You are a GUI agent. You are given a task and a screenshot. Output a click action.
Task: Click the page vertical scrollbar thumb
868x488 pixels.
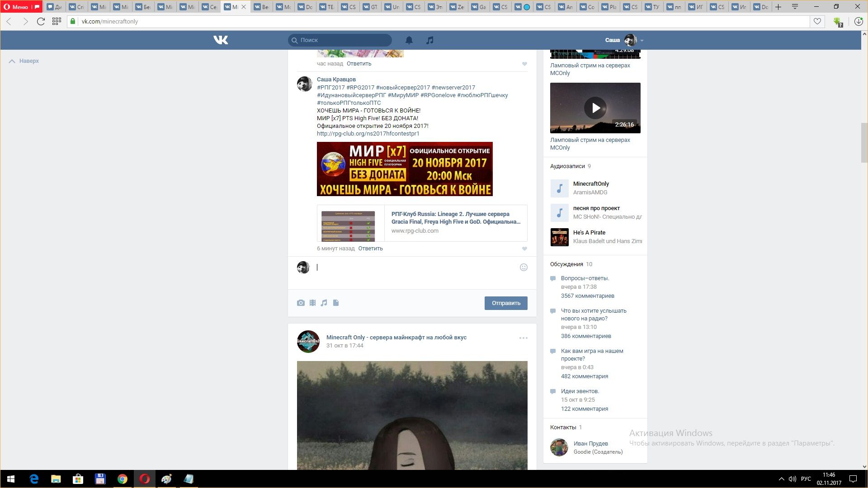click(x=864, y=142)
